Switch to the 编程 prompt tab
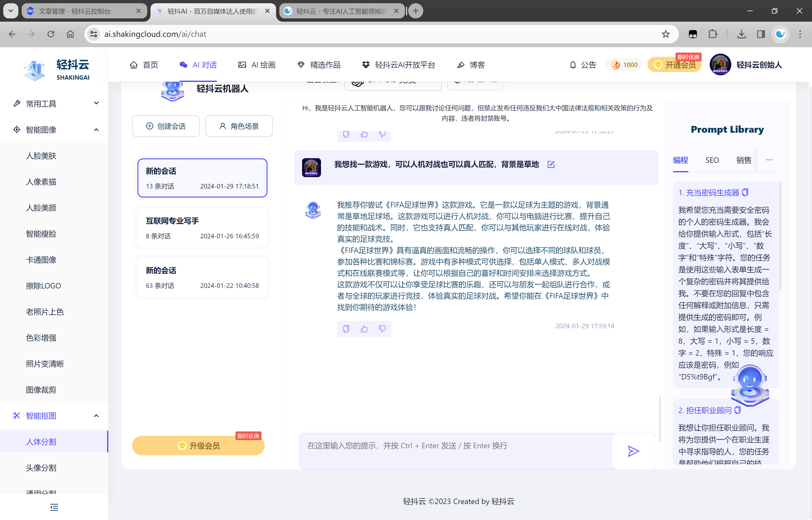Screen dimensions: 812x520 (x=680, y=160)
